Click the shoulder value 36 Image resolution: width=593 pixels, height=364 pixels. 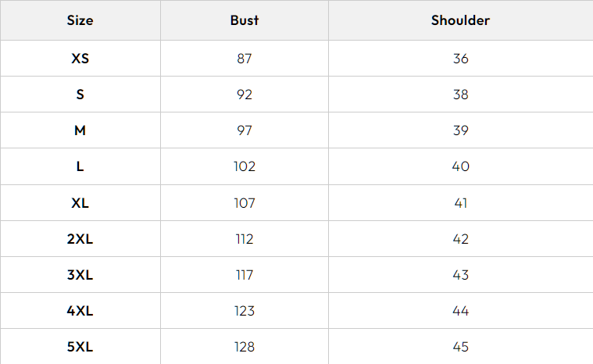[460, 59]
